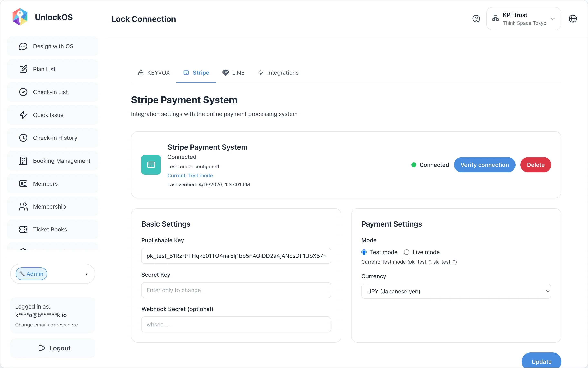
Task: Click the Verify connection button
Action: tap(484, 165)
